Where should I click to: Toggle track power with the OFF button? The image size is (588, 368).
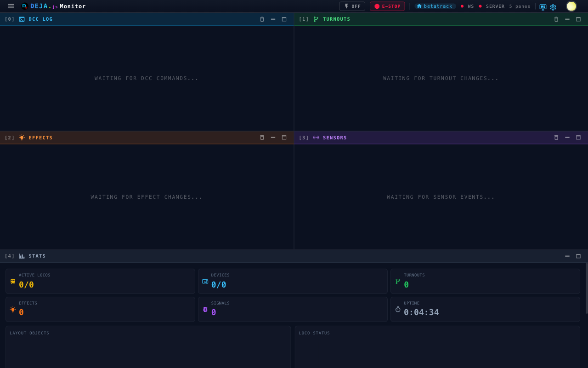[352, 6]
